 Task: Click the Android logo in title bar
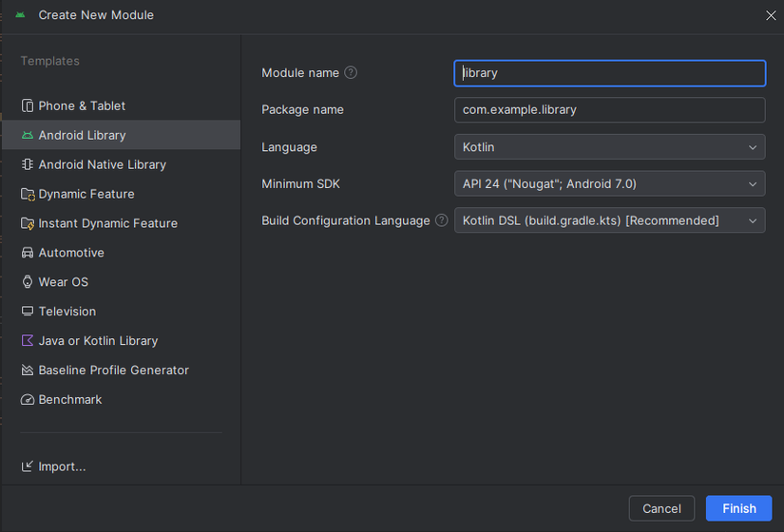(x=20, y=15)
